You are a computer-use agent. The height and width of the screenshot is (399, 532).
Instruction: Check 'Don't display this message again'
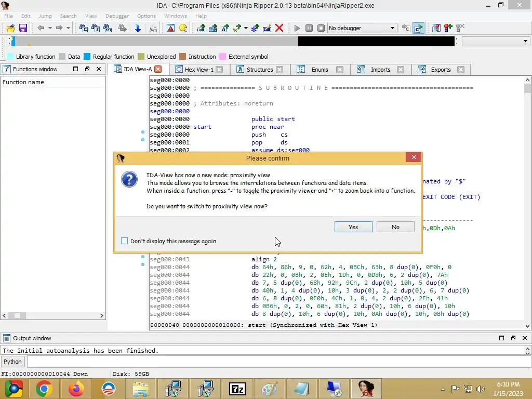125,241
